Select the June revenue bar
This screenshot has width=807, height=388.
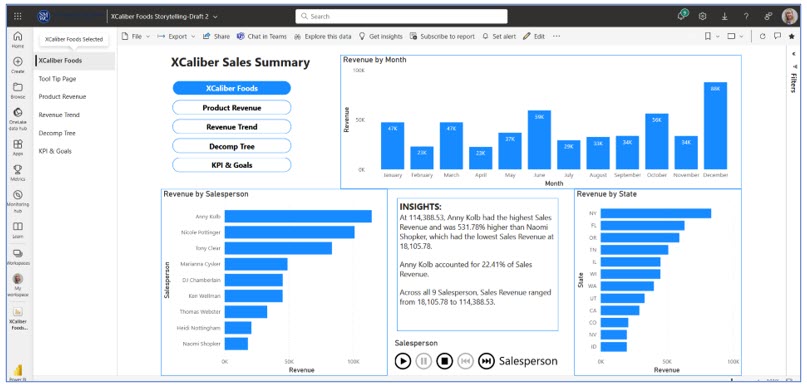click(539, 140)
